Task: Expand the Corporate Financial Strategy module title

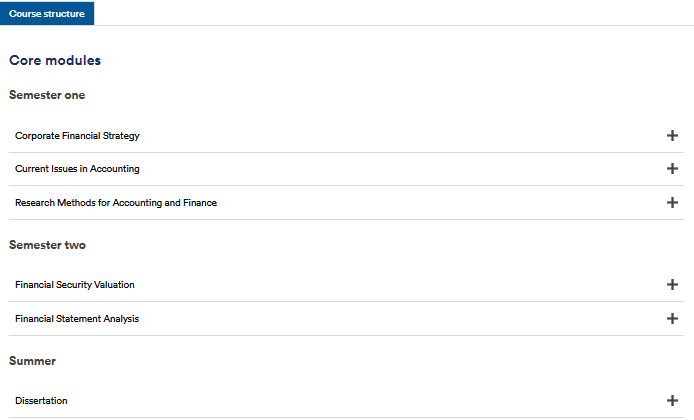Action: tap(77, 135)
